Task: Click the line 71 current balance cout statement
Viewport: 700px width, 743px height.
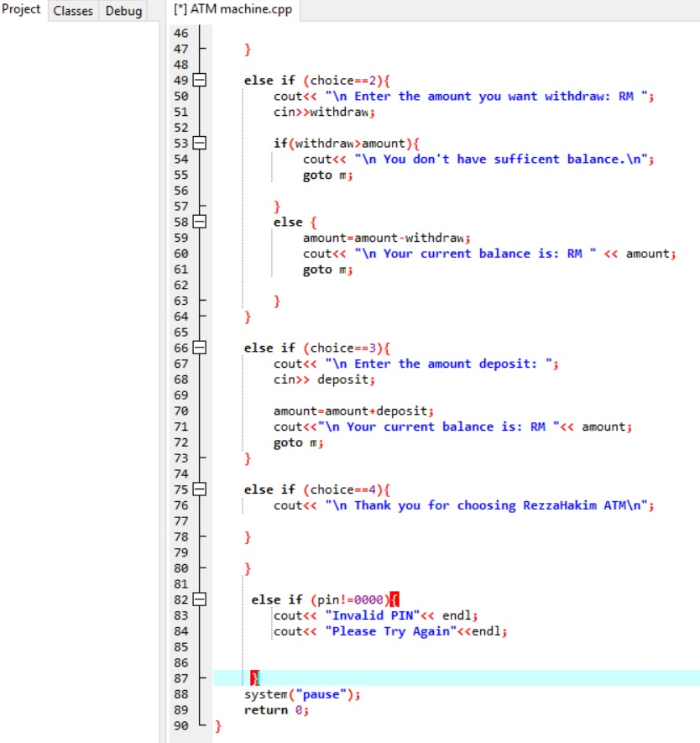Action: pos(452,426)
